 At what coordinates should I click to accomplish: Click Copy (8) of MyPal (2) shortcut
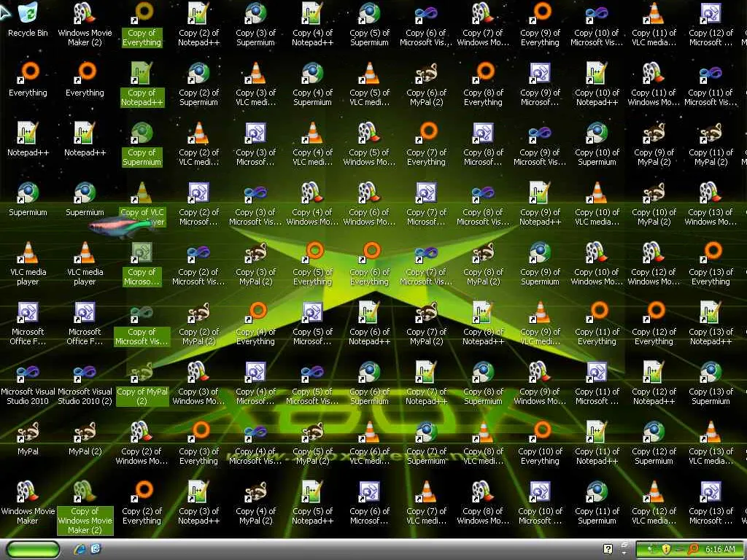[x=483, y=262]
